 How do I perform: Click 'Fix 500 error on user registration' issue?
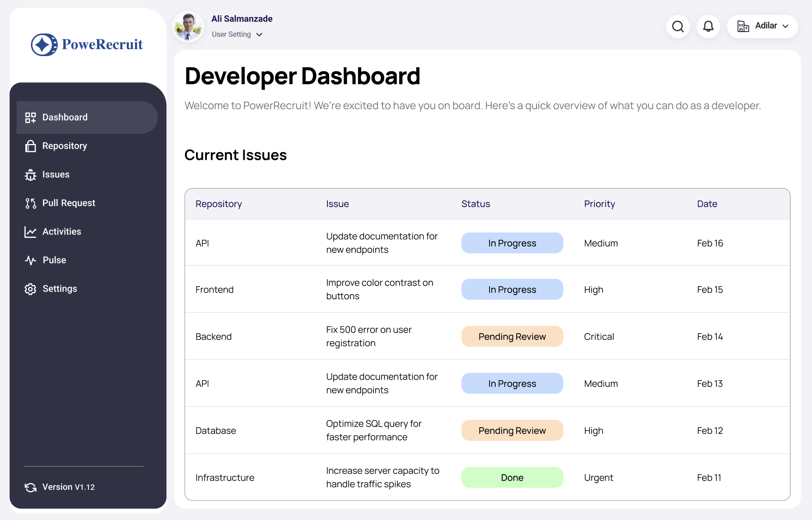click(369, 336)
